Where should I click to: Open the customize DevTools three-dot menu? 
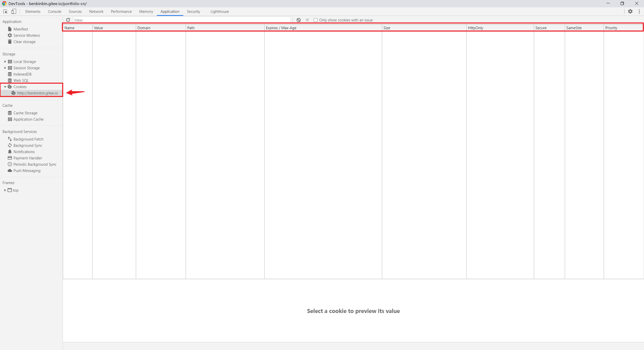coord(639,12)
